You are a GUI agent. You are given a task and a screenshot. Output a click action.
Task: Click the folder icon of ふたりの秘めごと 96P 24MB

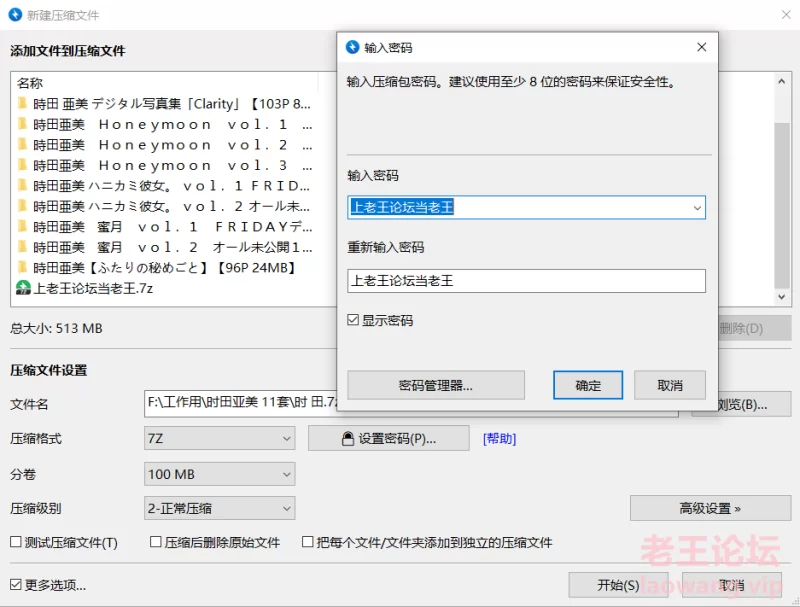pos(22,267)
